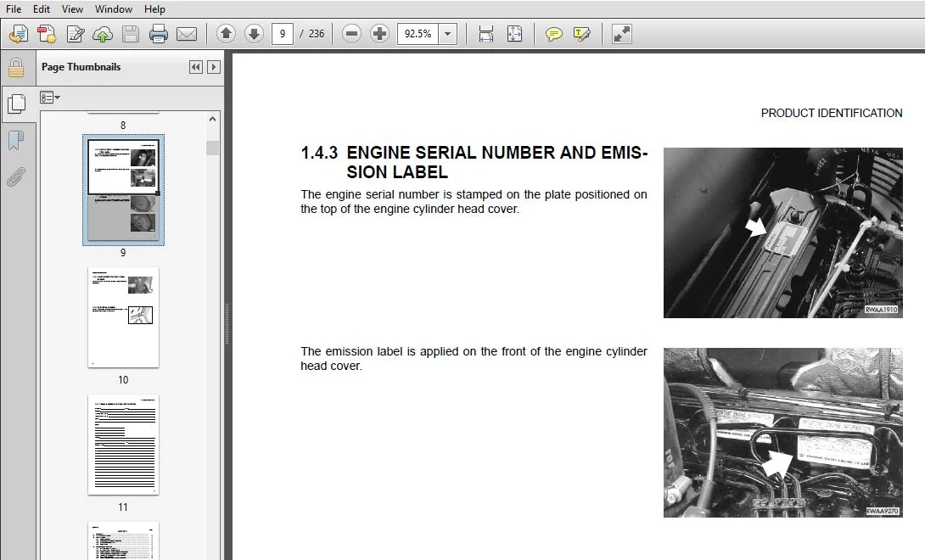The width and height of the screenshot is (925, 560).
Task: Open the Edit menu
Action: 42,8
